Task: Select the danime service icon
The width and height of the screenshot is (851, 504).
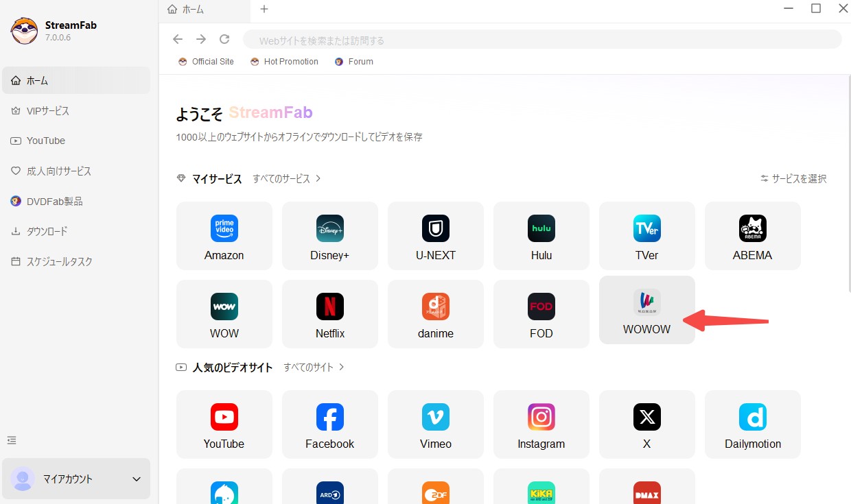Action: 435,314
